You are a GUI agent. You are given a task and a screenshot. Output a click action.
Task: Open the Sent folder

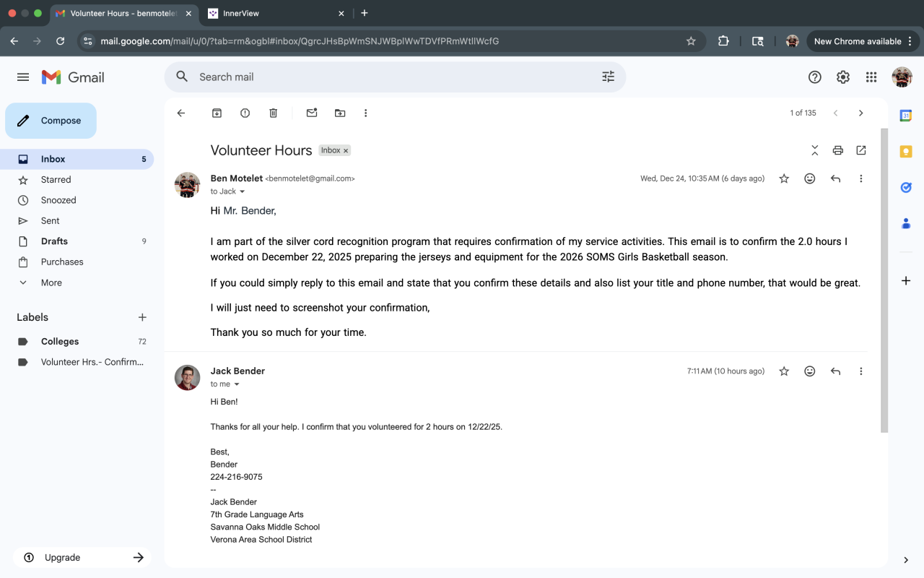tap(51, 221)
